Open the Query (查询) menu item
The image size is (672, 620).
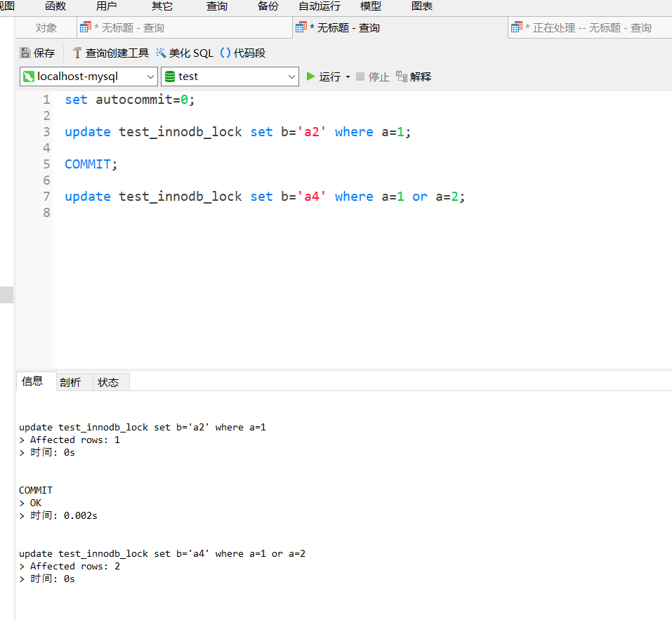pyautogui.click(x=217, y=6)
